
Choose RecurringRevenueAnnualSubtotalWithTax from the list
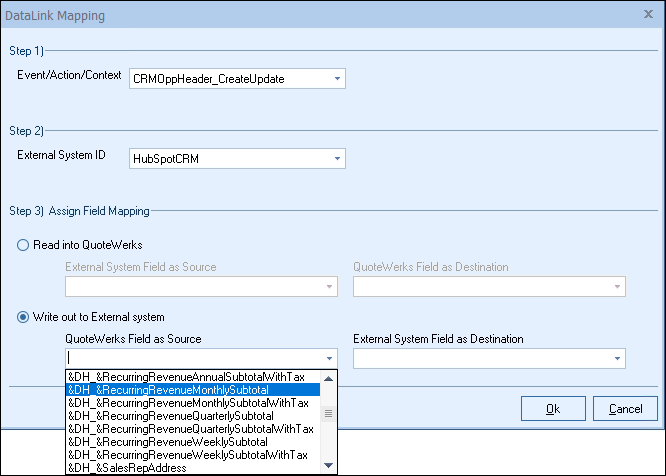point(187,377)
